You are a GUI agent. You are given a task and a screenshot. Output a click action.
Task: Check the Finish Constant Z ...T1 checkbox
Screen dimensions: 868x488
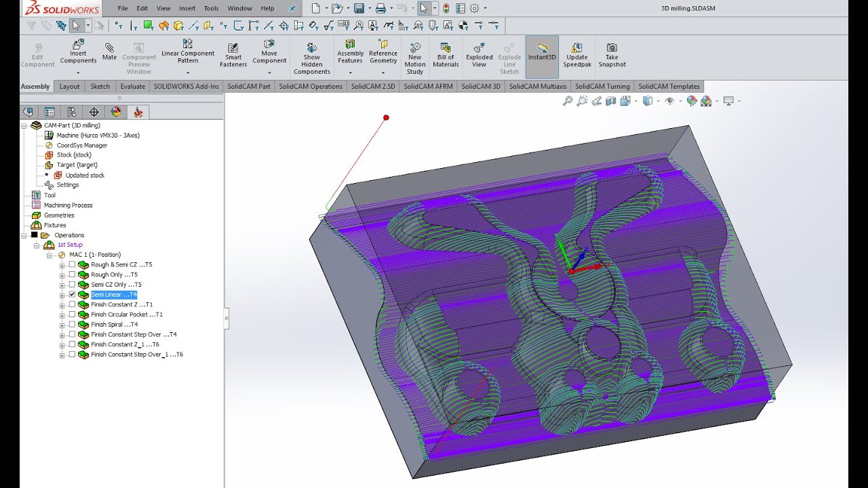[x=72, y=304]
